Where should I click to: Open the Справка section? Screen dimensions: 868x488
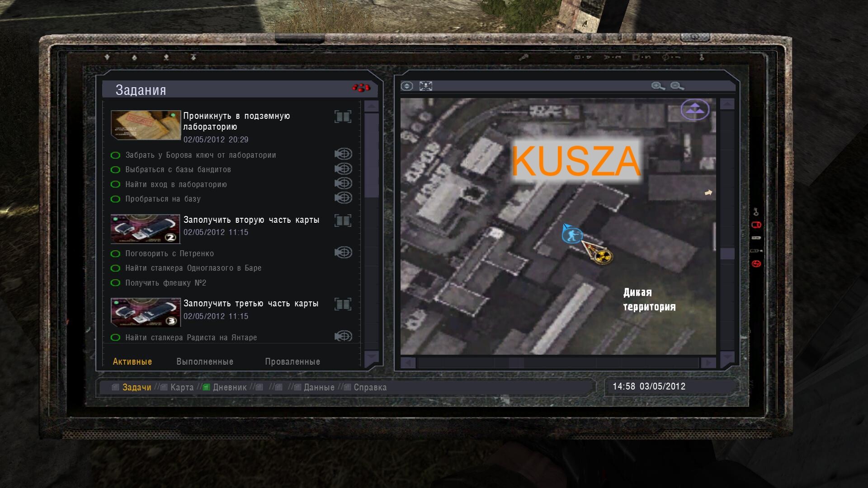tap(370, 387)
